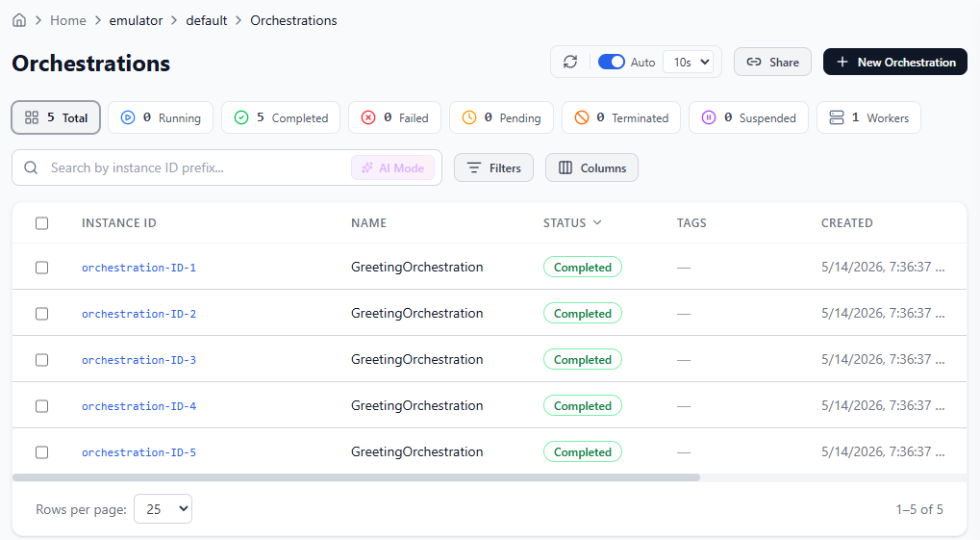The height and width of the screenshot is (540, 980).
Task: Filter by 0 Running tab
Action: click(x=161, y=117)
